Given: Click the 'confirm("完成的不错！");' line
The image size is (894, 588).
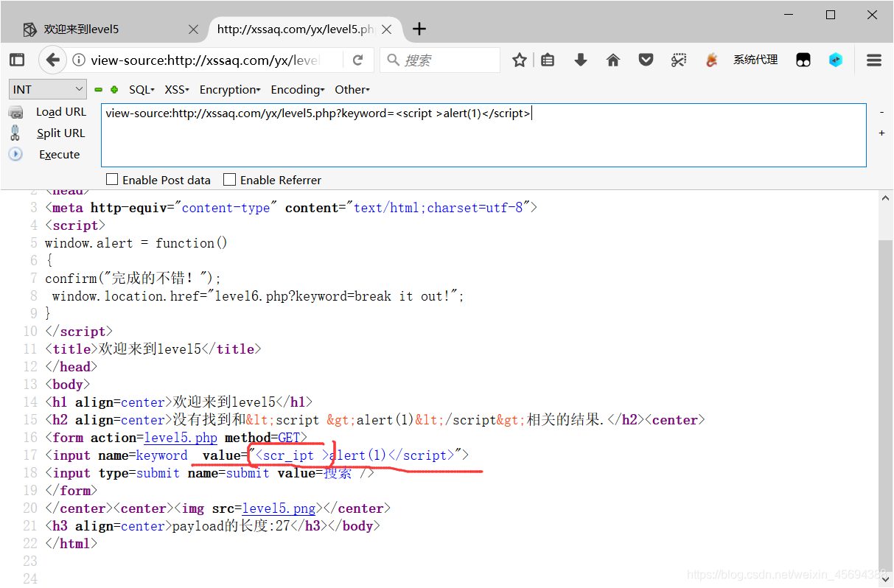Looking at the screenshot, I should point(133,279).
